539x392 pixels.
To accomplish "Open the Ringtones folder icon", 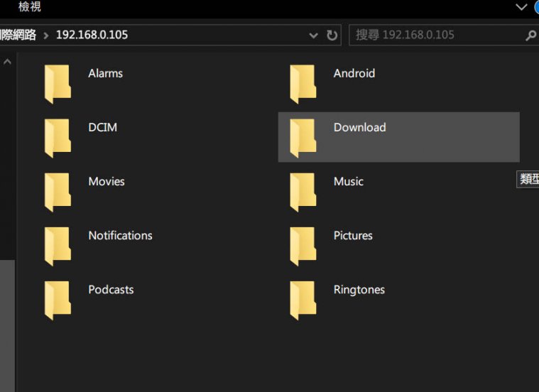I will tap(303, 300).
